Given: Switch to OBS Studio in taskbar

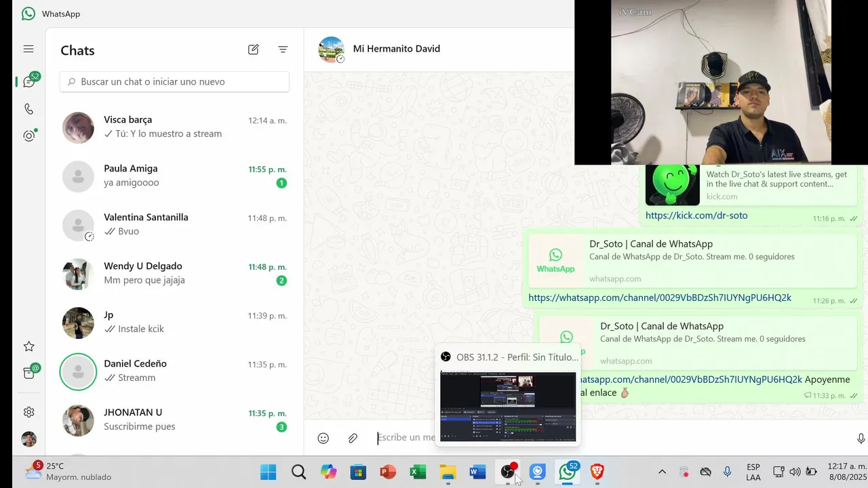Looking at the screenshot, I should coord(508,472).
